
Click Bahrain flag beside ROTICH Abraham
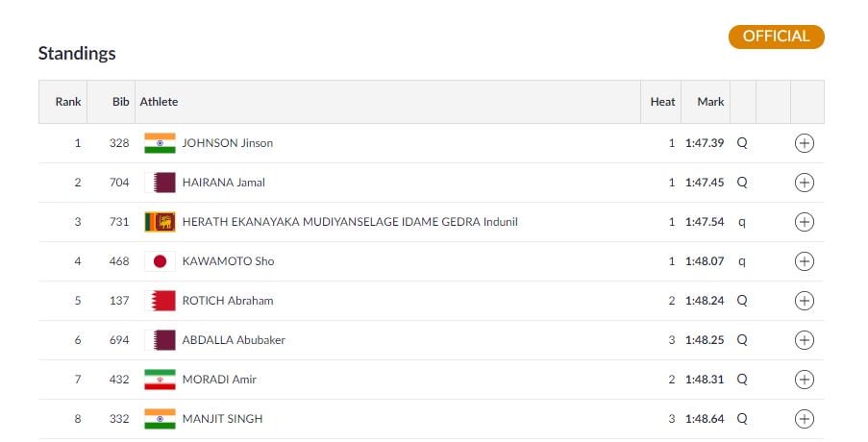tap(160, 301)
